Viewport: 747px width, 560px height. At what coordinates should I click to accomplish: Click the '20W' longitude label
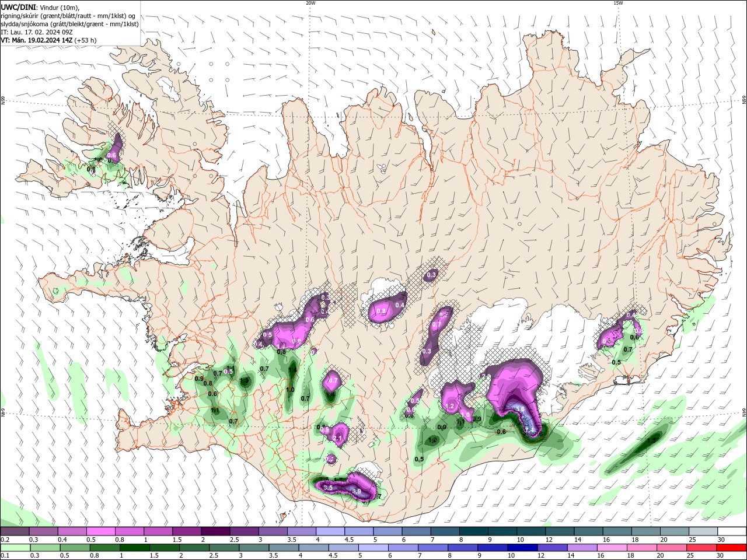point(310,3)
